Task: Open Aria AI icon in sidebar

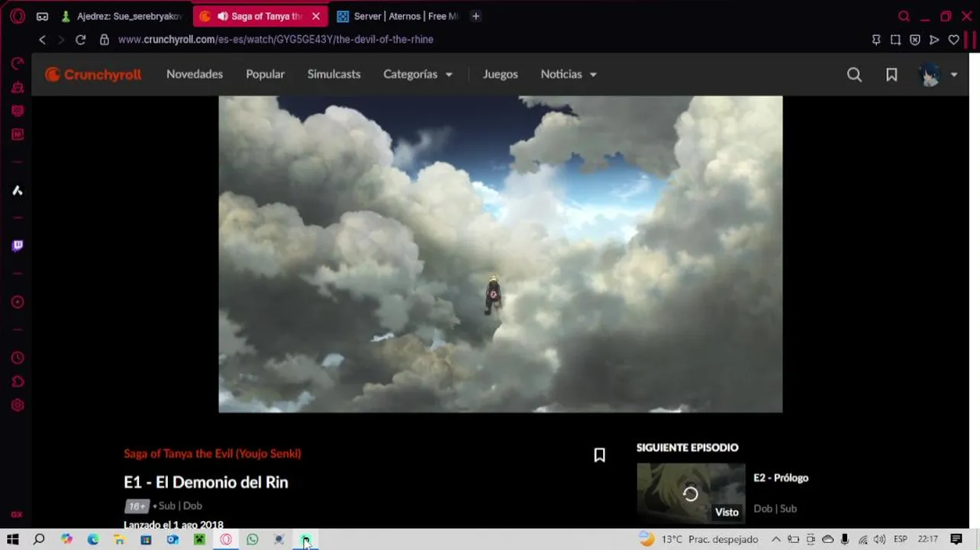Action: click(17, 191)
